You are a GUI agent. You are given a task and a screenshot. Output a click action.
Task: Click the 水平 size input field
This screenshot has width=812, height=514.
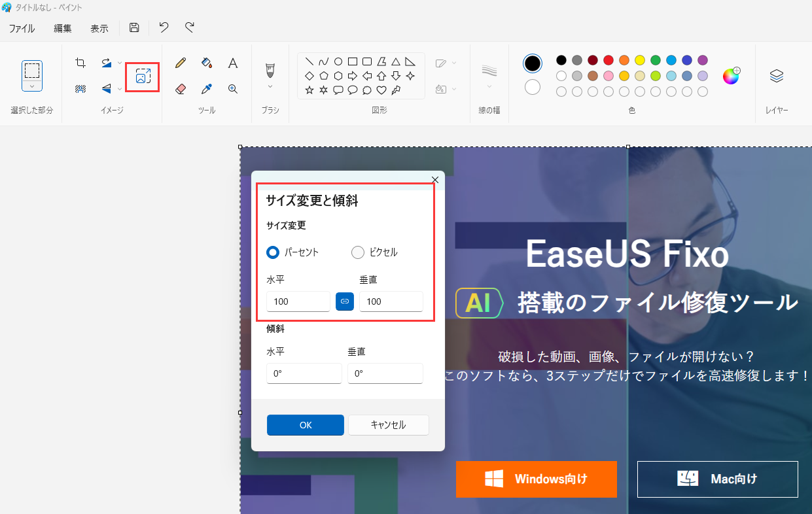coord(298,301)
